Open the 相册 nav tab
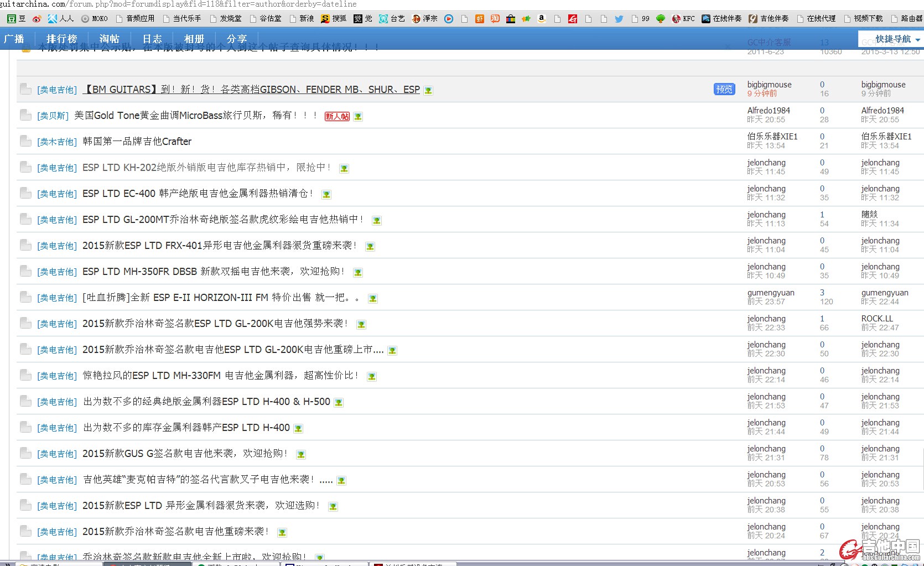The height and width of the screenshot is (566, 924). click(x=194, y=39)
